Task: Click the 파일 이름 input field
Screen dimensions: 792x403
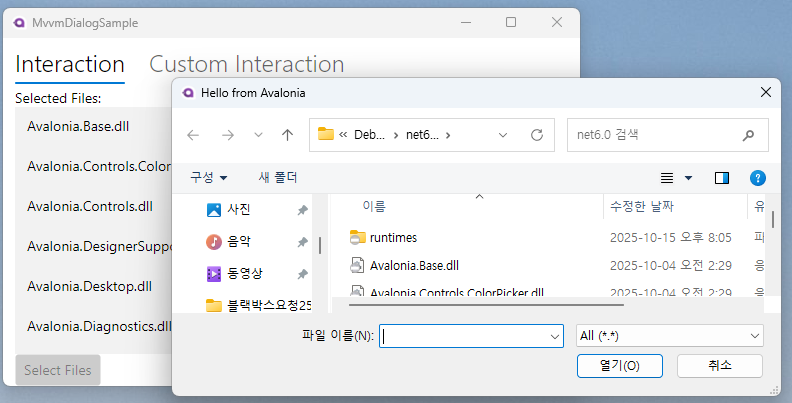Action: click(x=464, y=336)
